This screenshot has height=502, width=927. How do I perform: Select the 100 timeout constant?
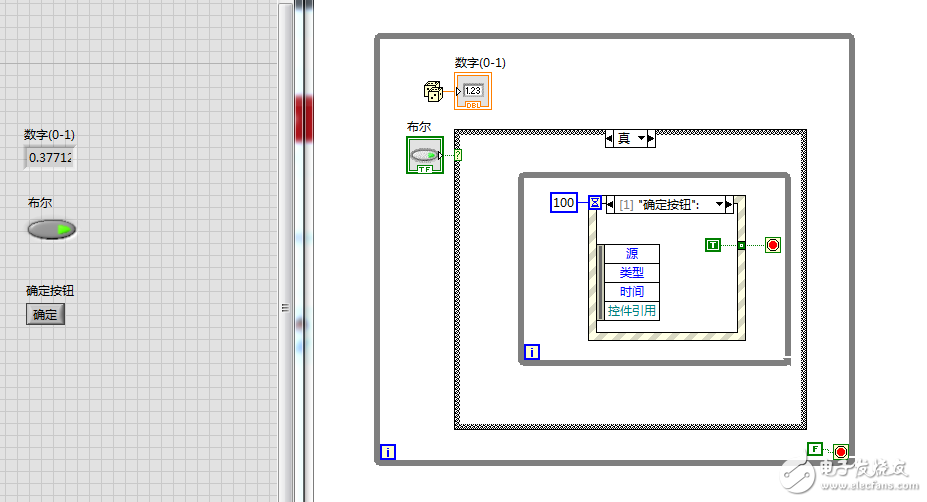click(x=563, y=203)
